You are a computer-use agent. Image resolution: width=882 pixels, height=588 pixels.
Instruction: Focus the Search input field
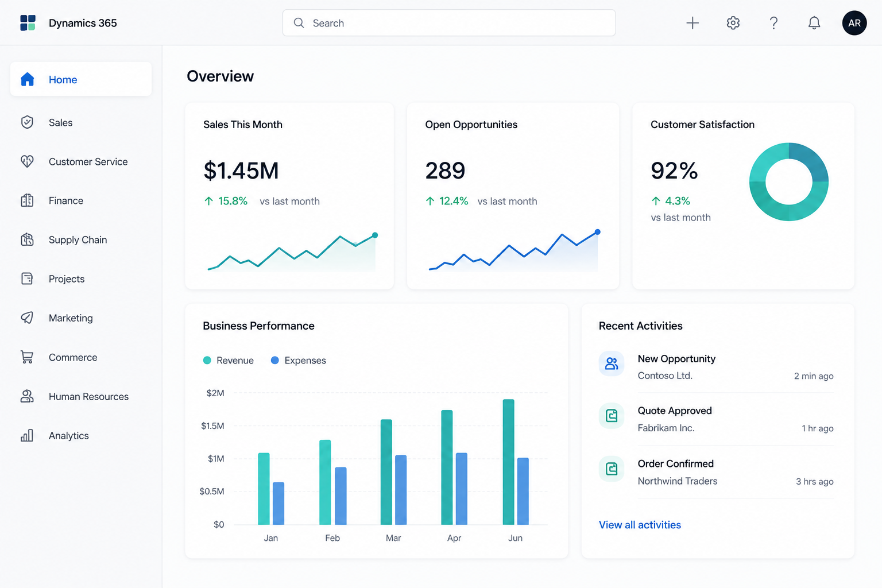[449, 23]
